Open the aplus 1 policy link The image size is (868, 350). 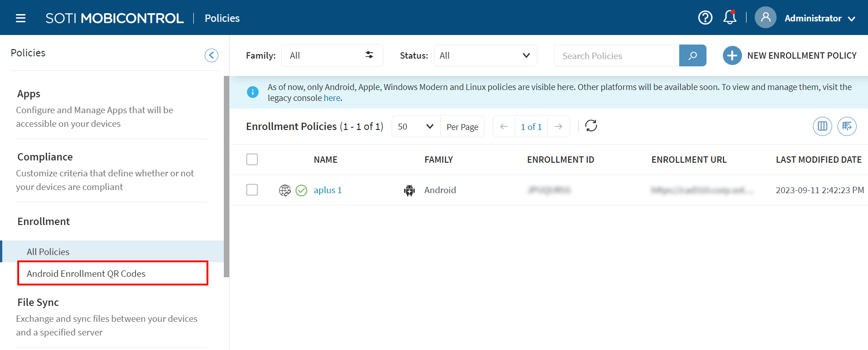(x=328, y=190)
